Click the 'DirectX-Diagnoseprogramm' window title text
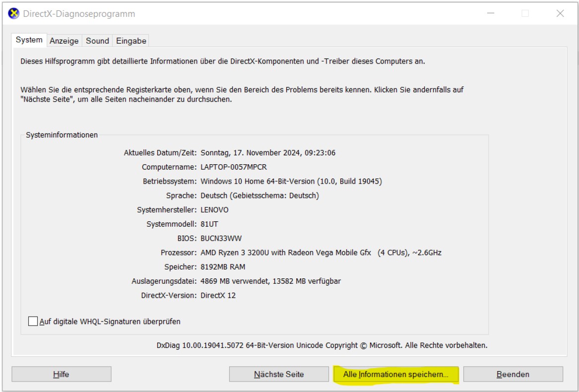Screen dimensions: 579x392 (x=79, y=14)
